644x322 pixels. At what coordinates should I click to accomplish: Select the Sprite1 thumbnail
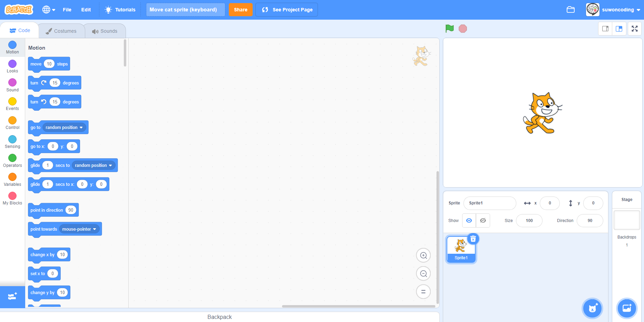pyautogui.click(x=461, y=250)
